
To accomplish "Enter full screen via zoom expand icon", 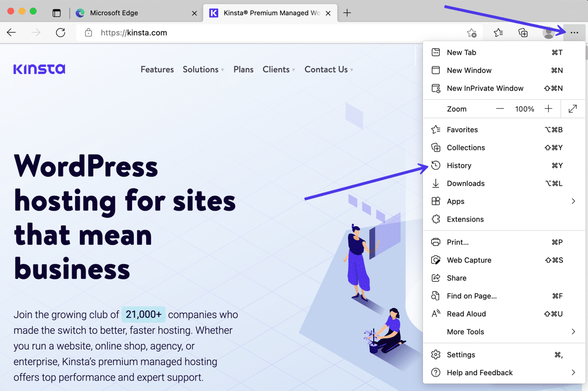I will pos(572,109).
